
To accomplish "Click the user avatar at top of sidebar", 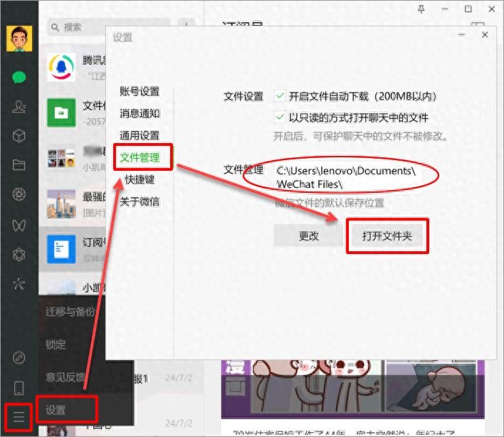I will click(19, 38).
